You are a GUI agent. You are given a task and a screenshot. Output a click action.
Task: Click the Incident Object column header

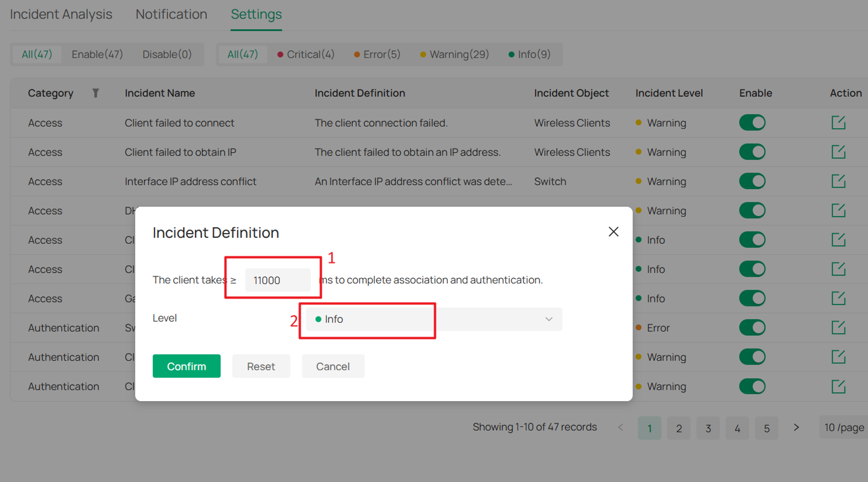click(x=571, y=93)
